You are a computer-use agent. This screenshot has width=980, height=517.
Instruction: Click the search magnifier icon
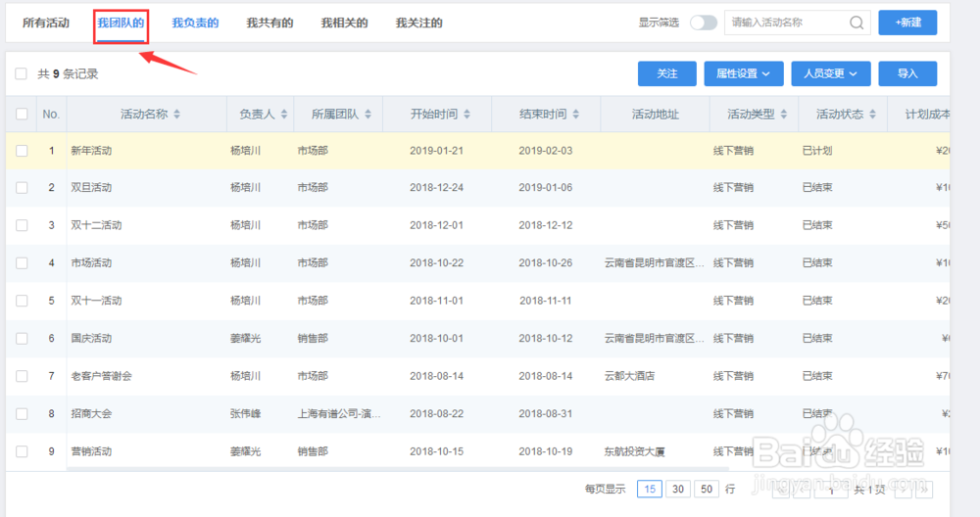click(857, 23)
